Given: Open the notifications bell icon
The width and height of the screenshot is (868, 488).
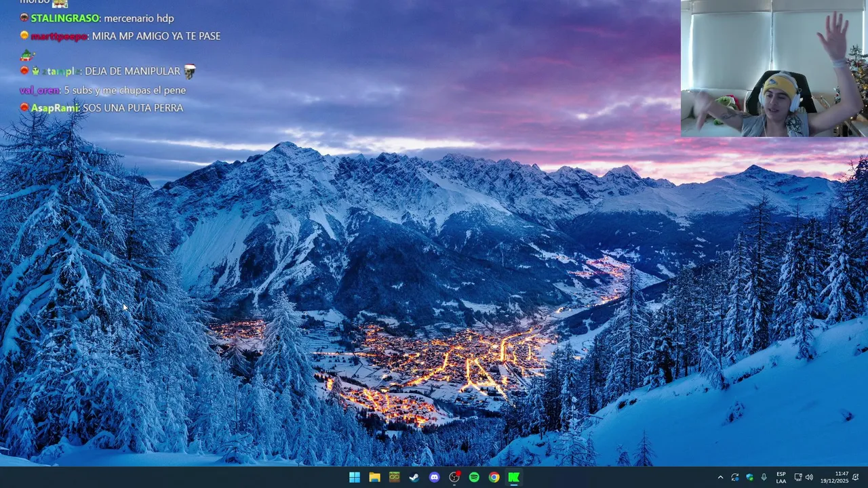Looking at the screenshot, I should tap(856, 477).
